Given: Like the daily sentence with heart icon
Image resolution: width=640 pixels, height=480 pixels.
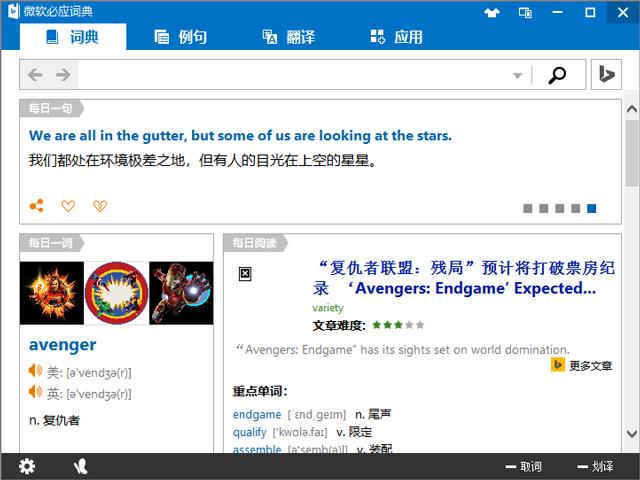Looking at the screenshot, I should (x=68, y=206).
